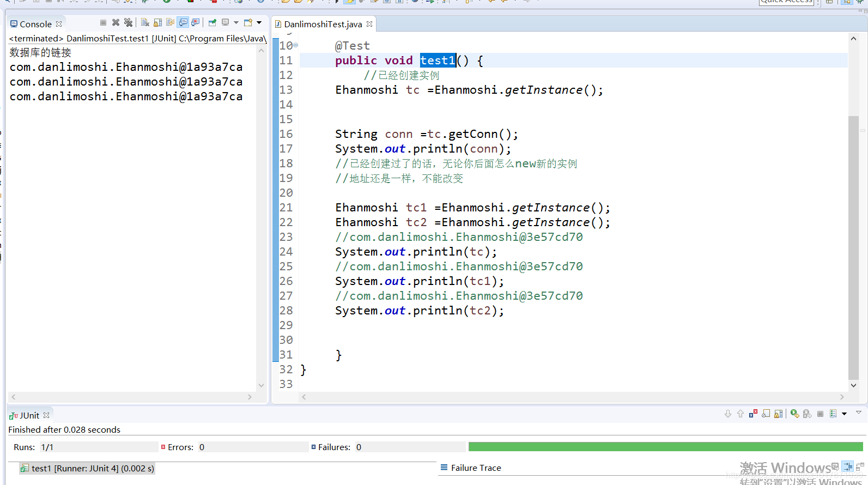Image resolution: width=868 pixels, height=485 pixels.
Task: Click Failure Trace compare results icon
Action: point(860,467)
